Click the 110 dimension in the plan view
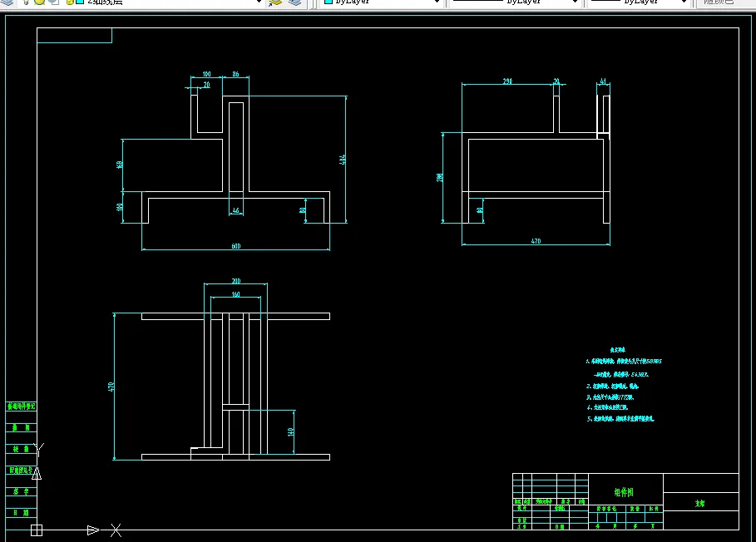Image resolution: width=756 pixels, height=542 pixels. click(291, 431)
